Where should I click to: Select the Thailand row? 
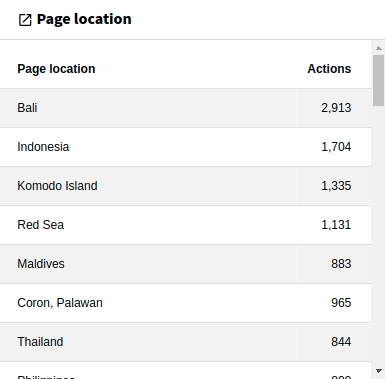pos(185,342)
